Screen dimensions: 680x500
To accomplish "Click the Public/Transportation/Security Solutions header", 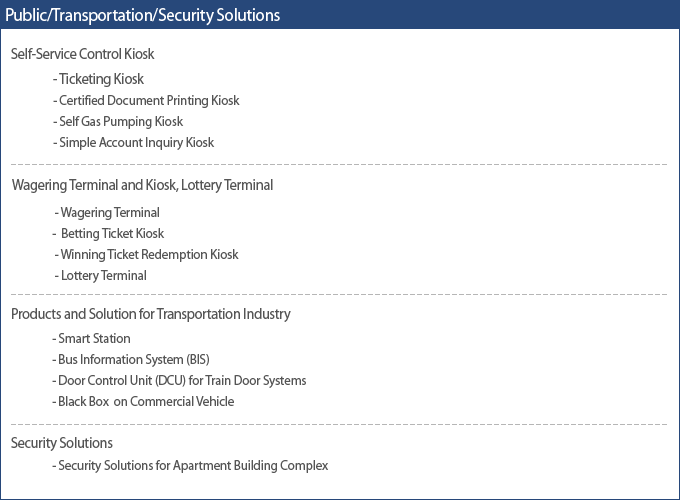I will tap(142, 15).
